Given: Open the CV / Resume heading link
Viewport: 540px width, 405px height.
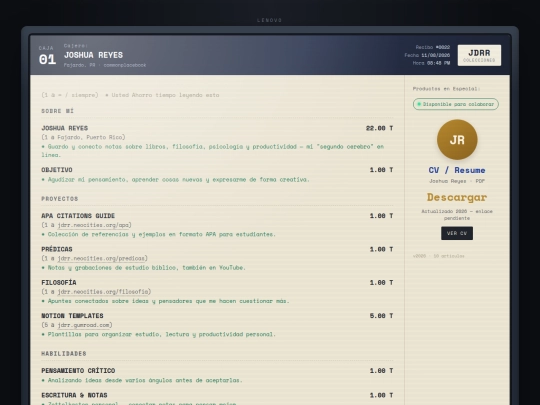Looking at the screenshot, I should tap(457, 170).
